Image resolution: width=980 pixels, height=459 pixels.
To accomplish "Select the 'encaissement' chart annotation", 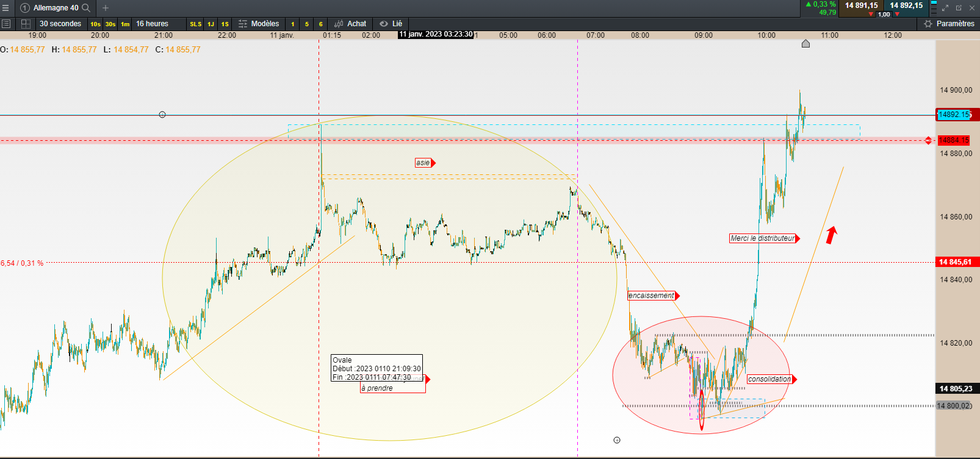I will click(x=654, y=296).
